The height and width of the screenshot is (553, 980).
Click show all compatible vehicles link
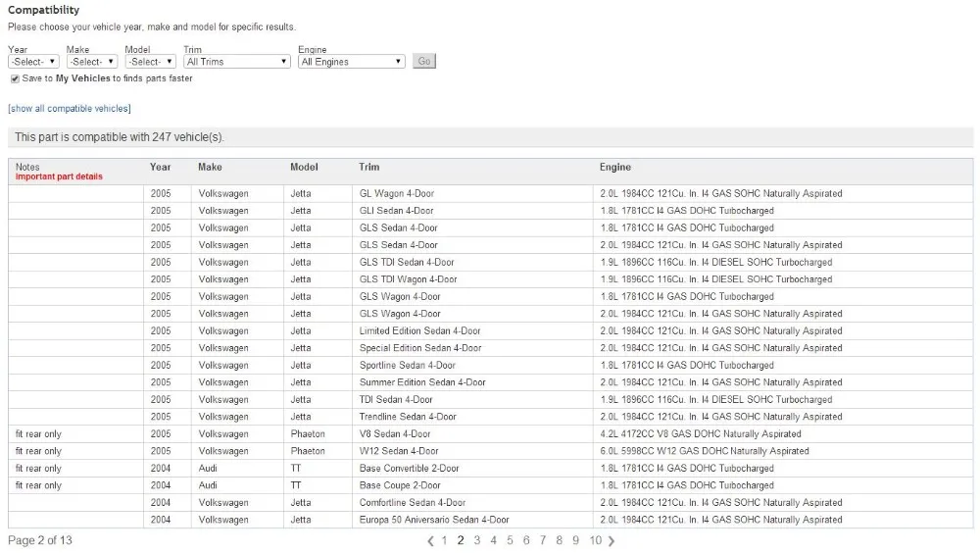pyautogui.click(x=70, y=108)
